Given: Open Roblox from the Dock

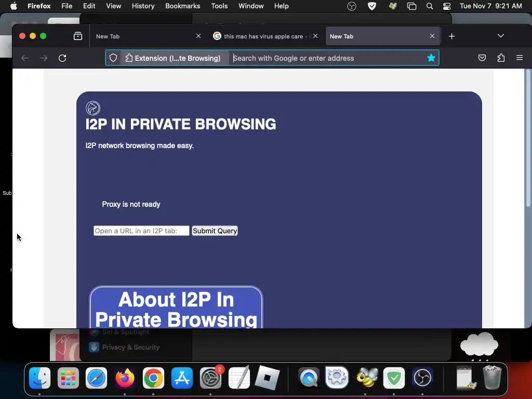Looking at the screenshot, I should 268,378.
